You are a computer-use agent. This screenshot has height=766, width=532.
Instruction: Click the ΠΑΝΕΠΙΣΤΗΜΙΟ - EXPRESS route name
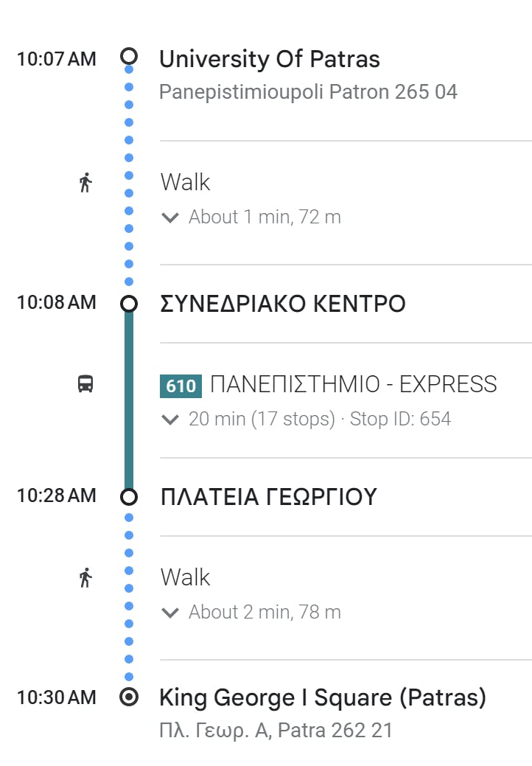click(354, 384)
